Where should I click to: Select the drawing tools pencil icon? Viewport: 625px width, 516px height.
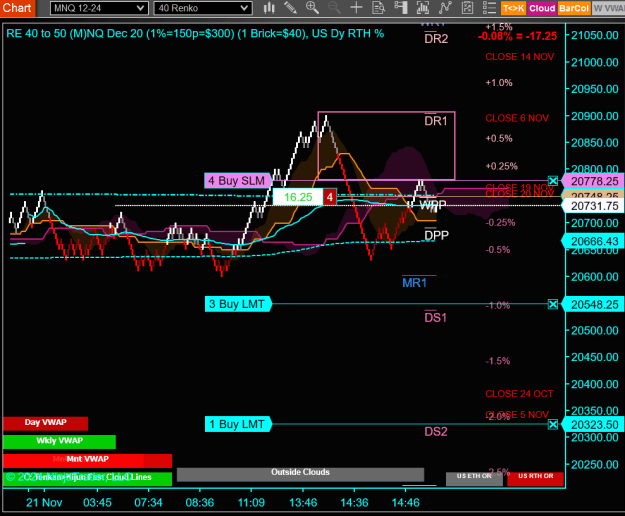point(290,8)
